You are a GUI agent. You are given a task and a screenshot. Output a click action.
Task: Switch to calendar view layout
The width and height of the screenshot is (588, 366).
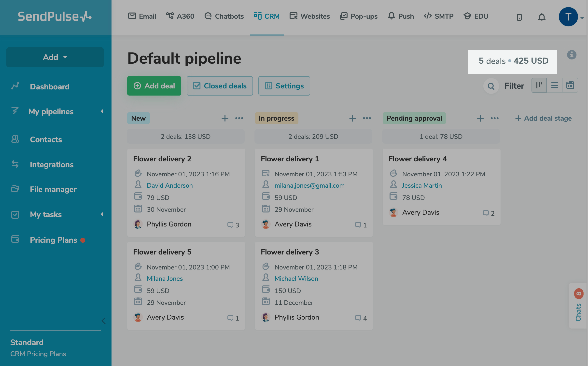coord(570,85)
